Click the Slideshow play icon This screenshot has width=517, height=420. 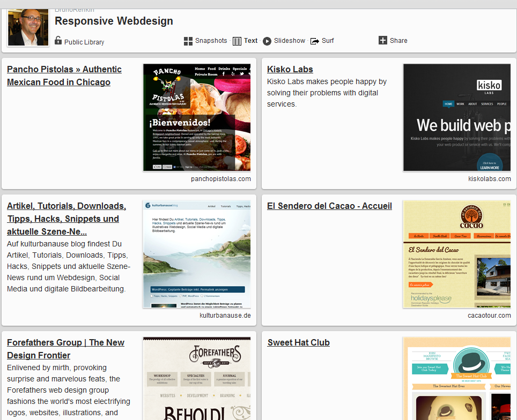tap(267, 41)
